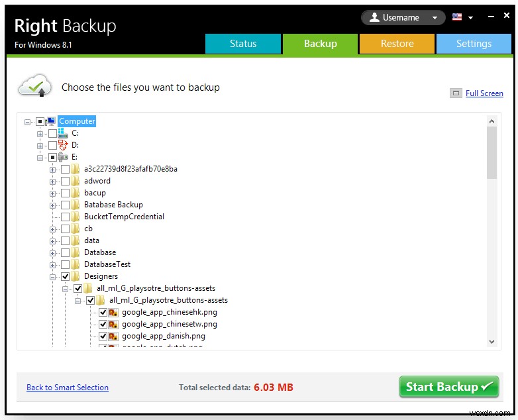Collapse the E: drive tree node
518x420 pixels.
coord(40,157)
